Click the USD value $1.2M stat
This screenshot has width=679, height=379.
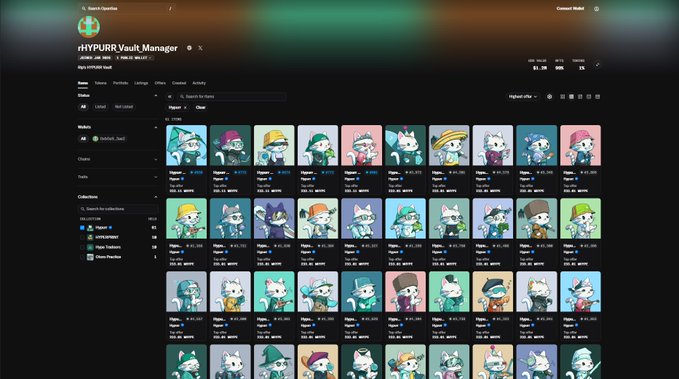click(540, 68)
